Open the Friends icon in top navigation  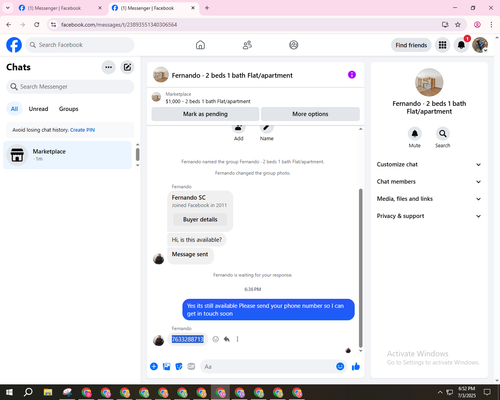point(247,45)
